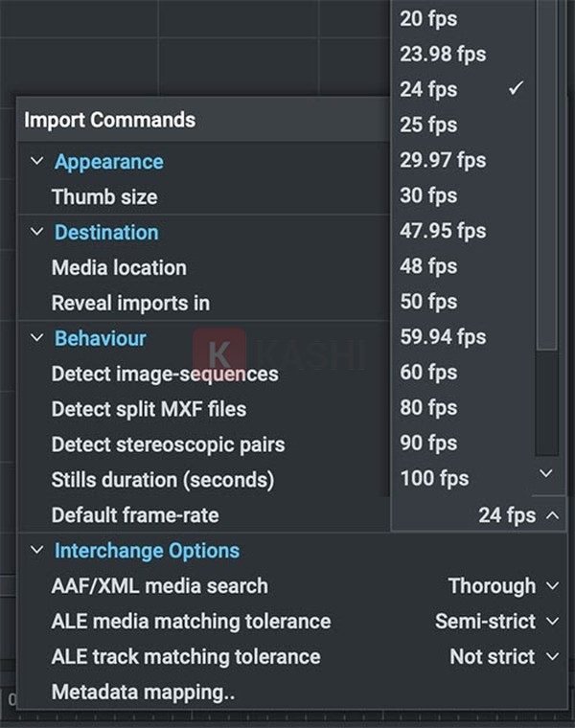Click the frame-rate list scrollbar
The height and width of the screenshot is (728, 575).
point(546,192)
